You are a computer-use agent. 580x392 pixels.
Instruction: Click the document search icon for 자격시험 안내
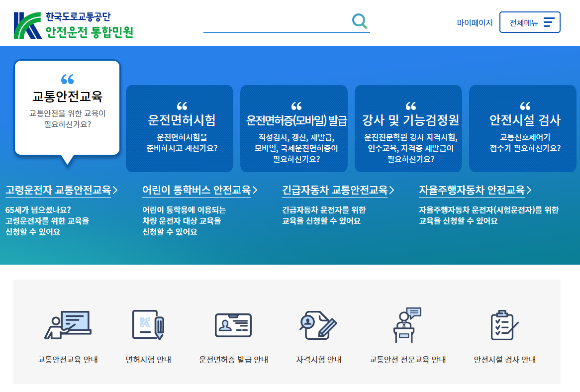click(318, 325)
